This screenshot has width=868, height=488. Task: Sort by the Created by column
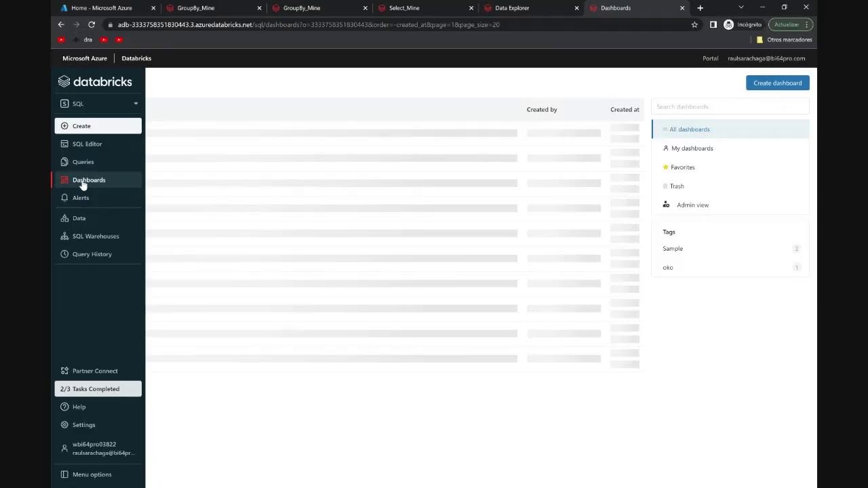tap(542, 110)
